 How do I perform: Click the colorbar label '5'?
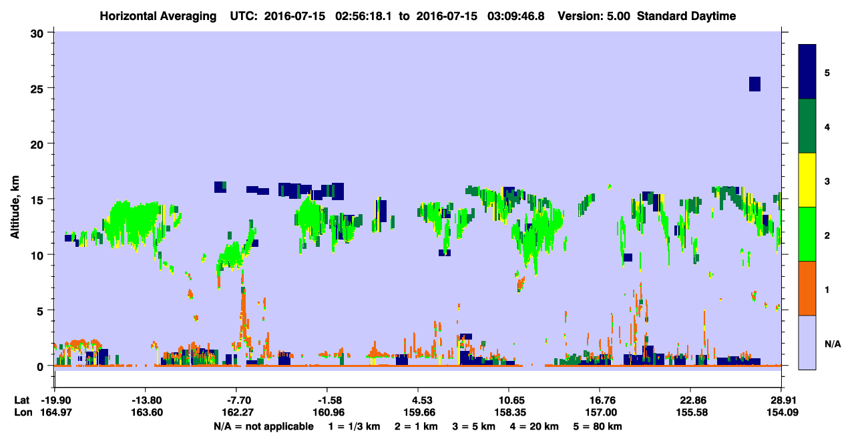827,72
